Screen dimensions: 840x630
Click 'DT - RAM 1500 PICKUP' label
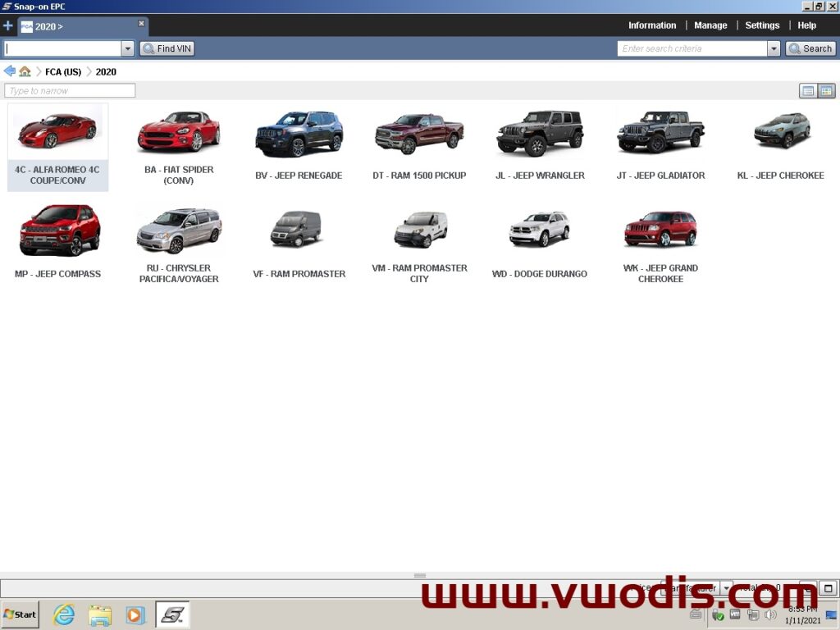pyautogui.click(x=419, y=176)
